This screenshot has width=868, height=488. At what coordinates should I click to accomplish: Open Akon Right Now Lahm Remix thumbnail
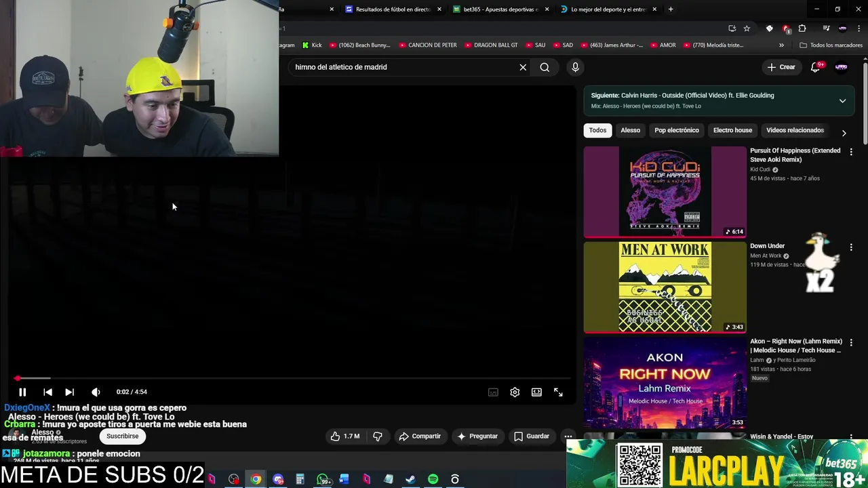[665, 383]
